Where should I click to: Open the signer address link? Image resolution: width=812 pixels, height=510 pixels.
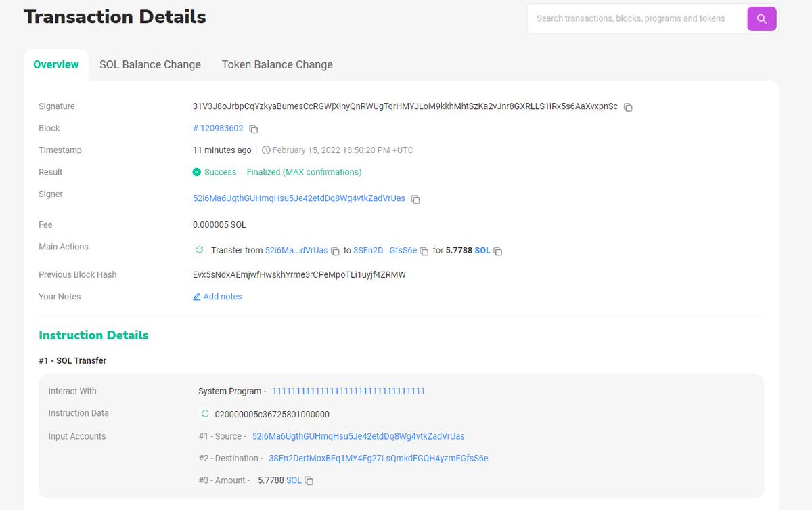click(x=299, y=198)
